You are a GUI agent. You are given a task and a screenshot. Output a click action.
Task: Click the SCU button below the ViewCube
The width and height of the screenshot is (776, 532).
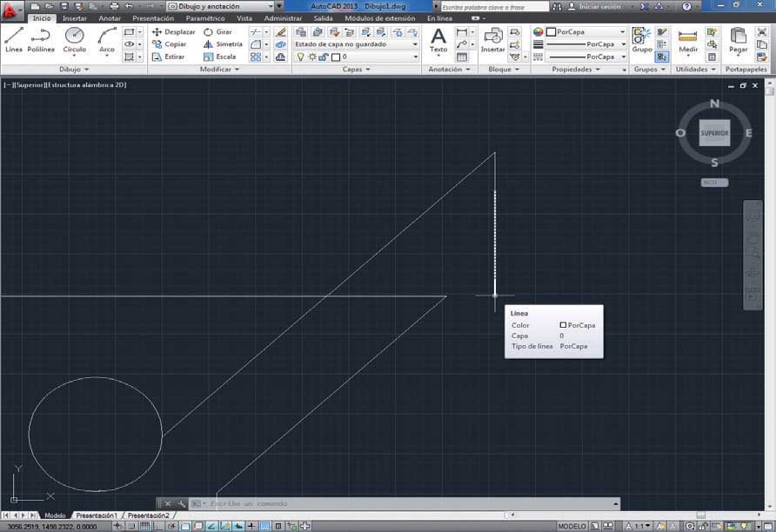click(x=714, y=183)
